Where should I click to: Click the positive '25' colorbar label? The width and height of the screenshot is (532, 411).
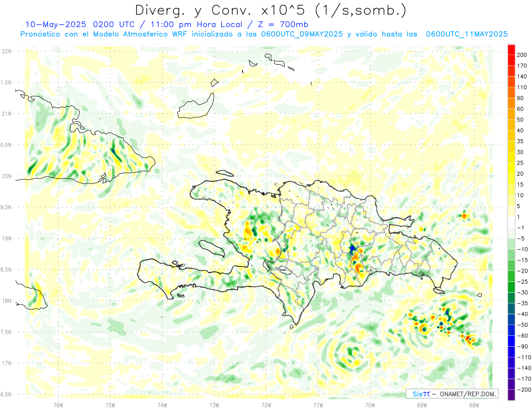point(520,163)
